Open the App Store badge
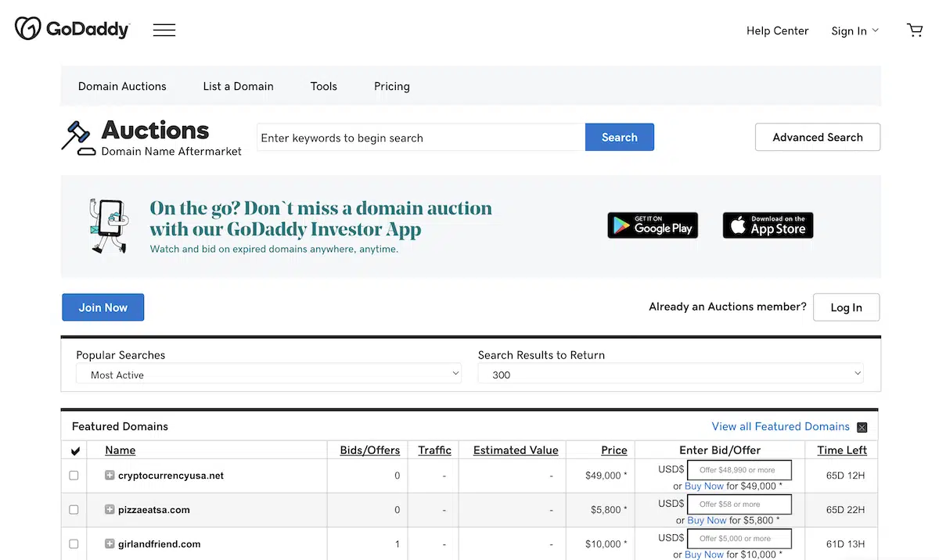The width and height of the screenshot is (939, 560). (768, 225)
